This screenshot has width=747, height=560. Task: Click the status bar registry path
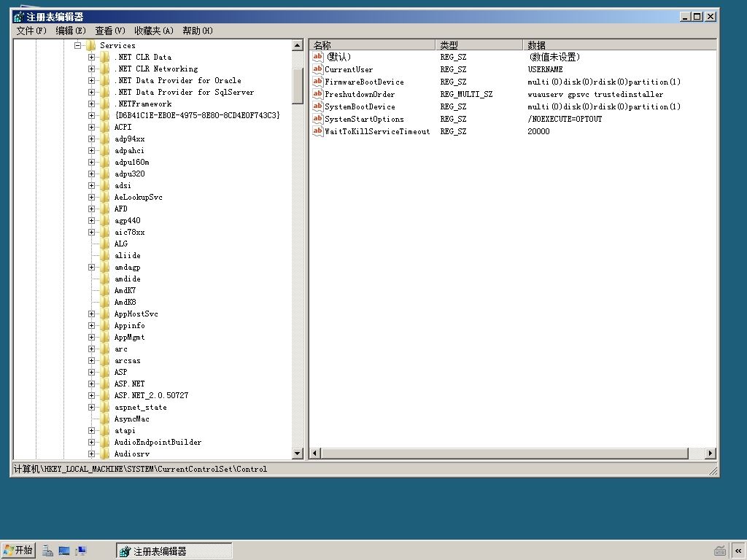[140, 469]
